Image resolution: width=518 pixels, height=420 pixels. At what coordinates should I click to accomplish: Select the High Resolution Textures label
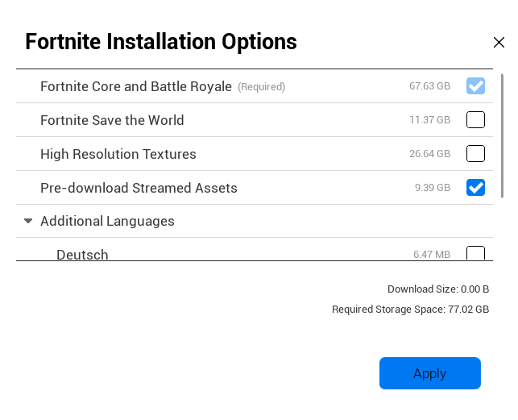coord(118,154)
